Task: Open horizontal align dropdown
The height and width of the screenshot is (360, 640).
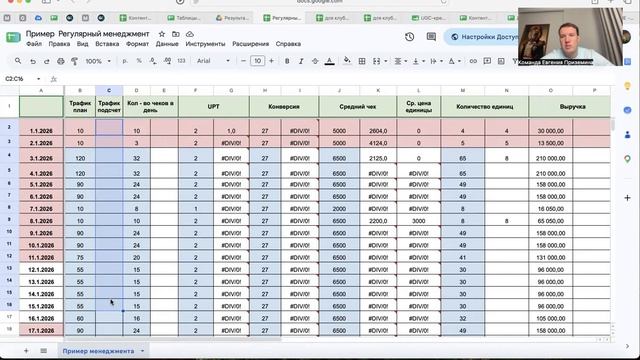Action: [400, 61]
